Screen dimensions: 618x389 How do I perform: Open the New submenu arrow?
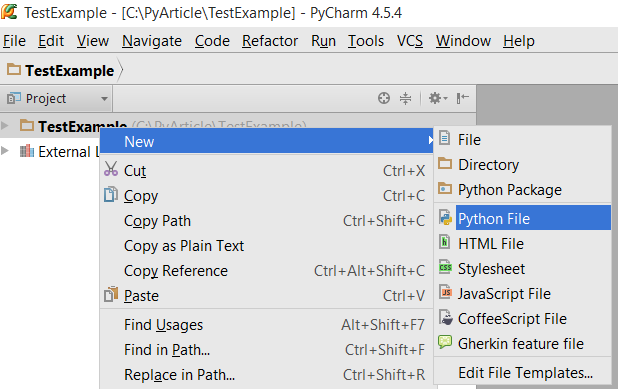pyautogui.click(x=430, y=140)
